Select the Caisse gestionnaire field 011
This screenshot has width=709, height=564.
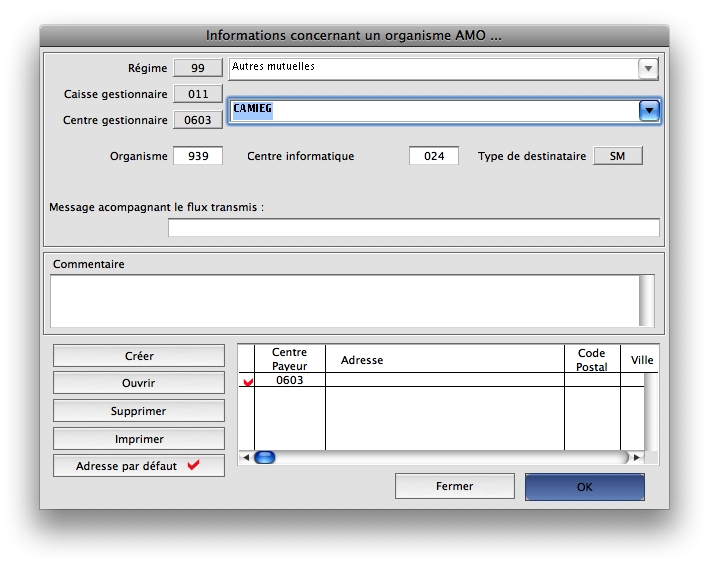[x=198, y=94]
